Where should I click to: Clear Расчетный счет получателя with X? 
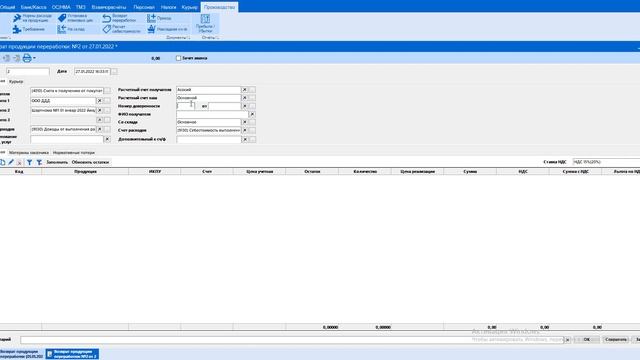(x=244, y=89)
